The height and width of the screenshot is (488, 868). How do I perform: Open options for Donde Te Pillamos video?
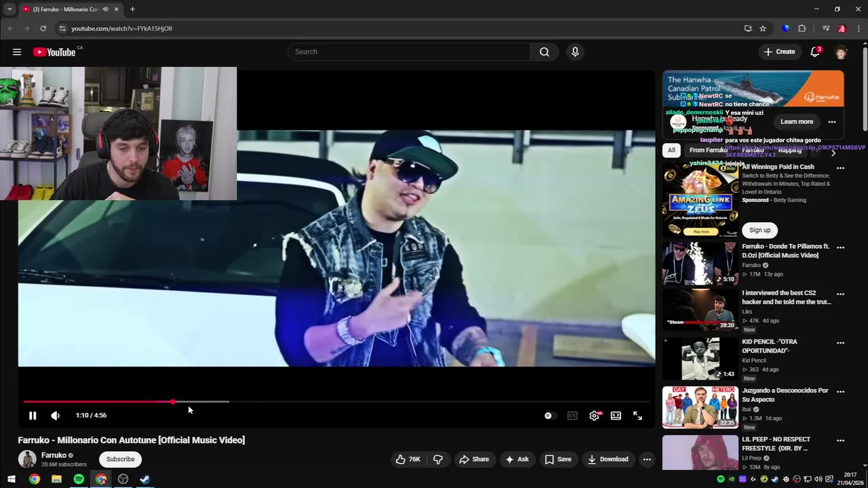(x=841, y=248)
